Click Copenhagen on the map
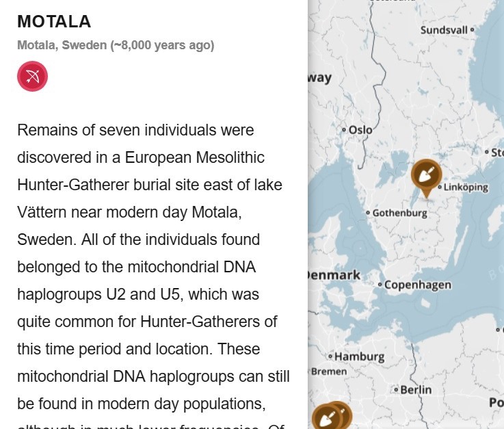 pos(418,285)
